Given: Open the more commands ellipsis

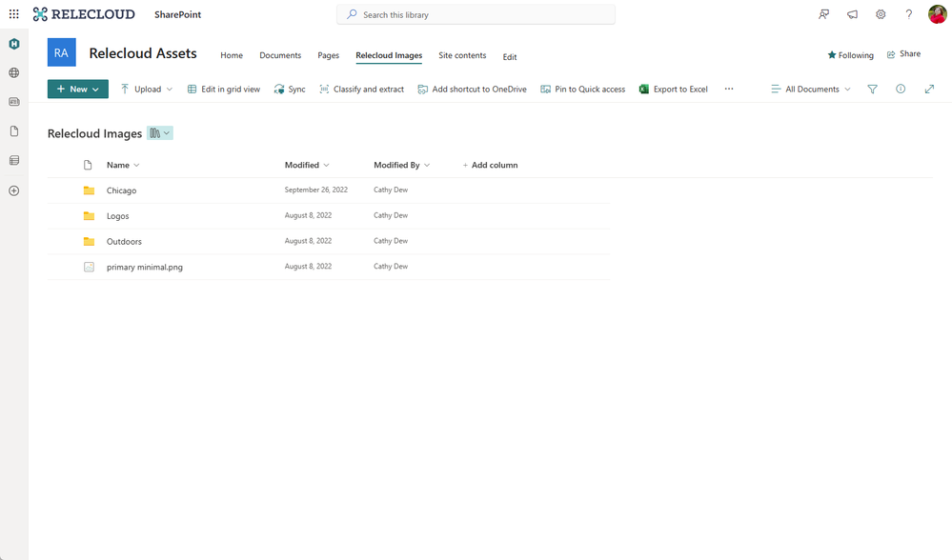Looking at the screenshot, I should (729, 89).
